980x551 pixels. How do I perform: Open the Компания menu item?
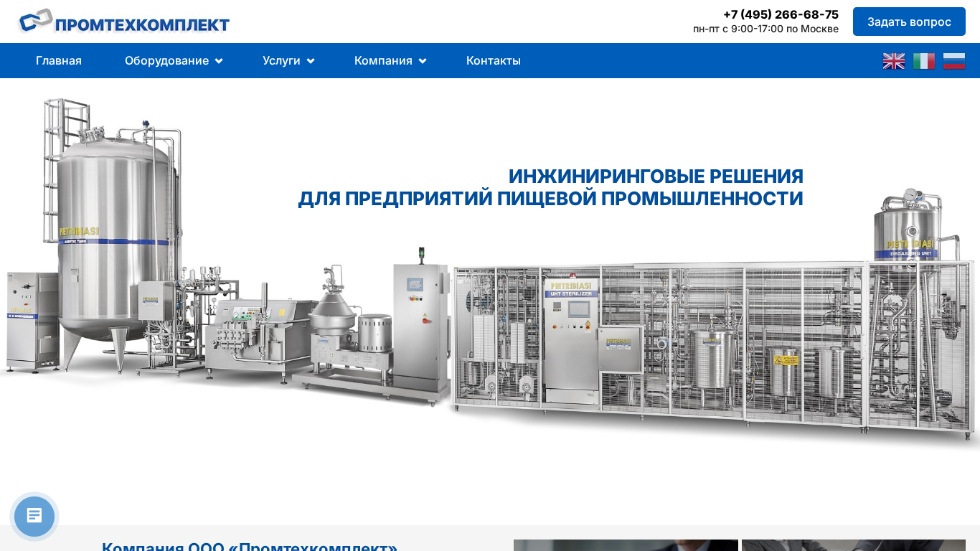[383, 61]
